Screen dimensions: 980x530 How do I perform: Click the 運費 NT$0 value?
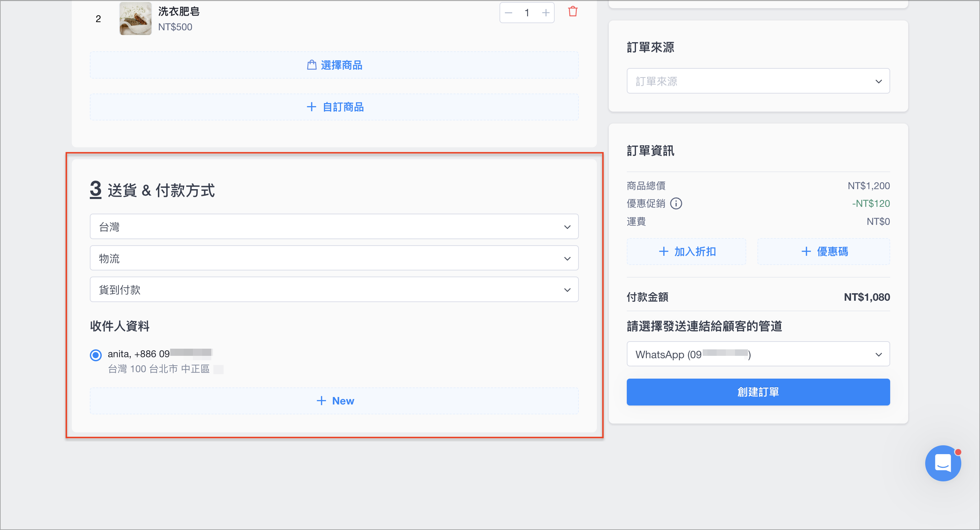[878, 221]
